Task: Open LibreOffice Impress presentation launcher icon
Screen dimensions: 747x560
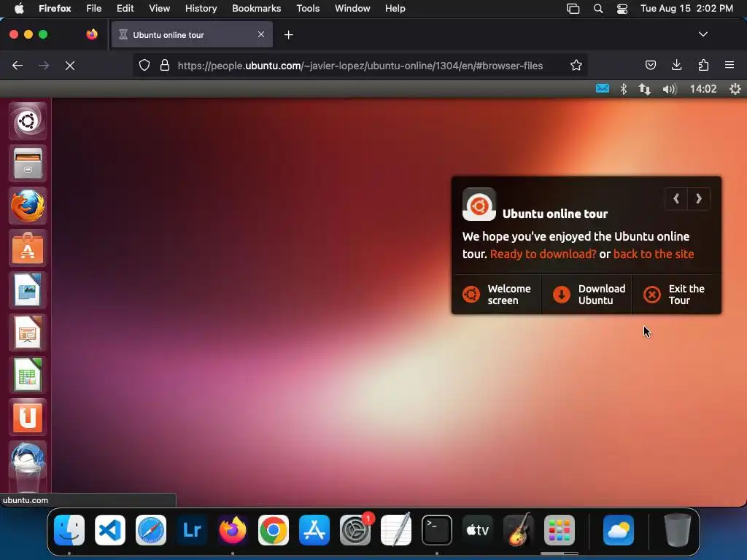Action: [28, 332]
